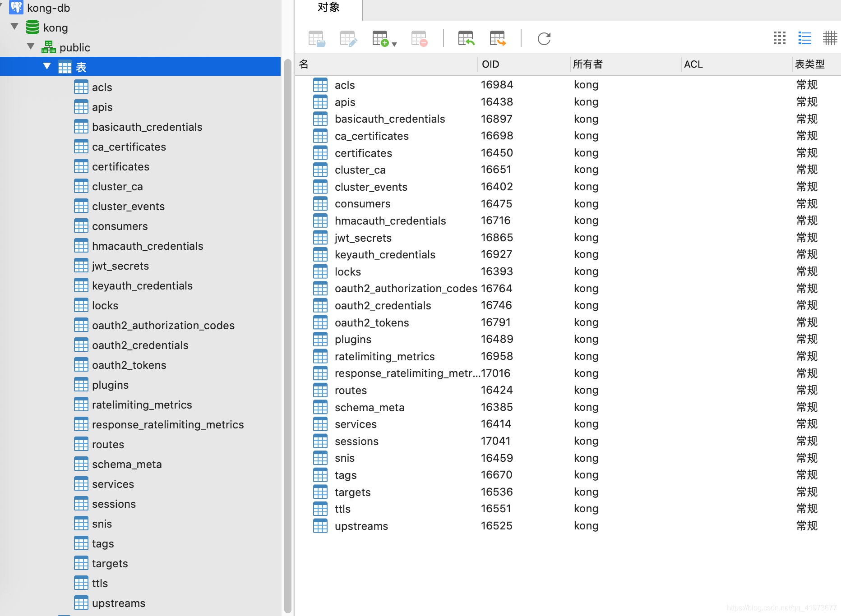Viewport: 841px width, 616px height.
Task: Select upstreams in the sidebar tree
Action: tap(119, 603)
